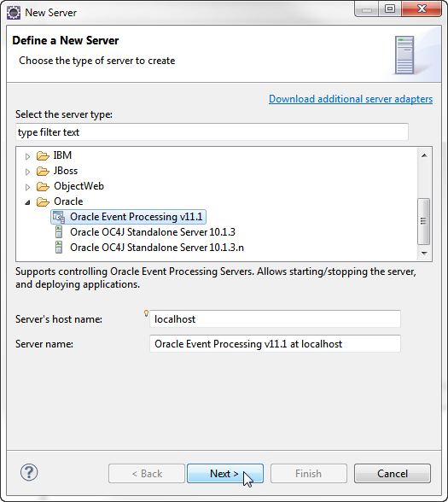
Task: Select Oracle OC4J Standalone Server 10.1.3.n
Action: click(157, 248)
